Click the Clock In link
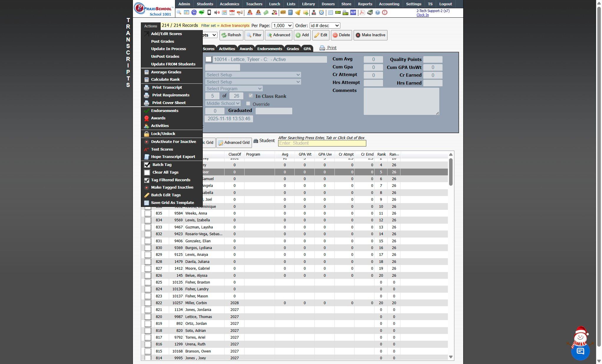 click(x=422, y=15)
